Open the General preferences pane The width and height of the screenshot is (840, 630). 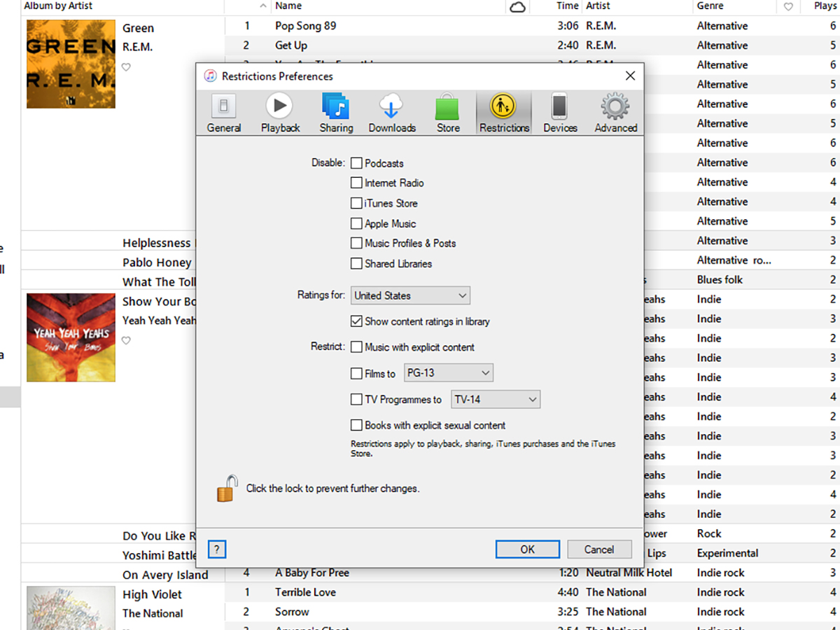pyautogui.click(x=223, y=111)
